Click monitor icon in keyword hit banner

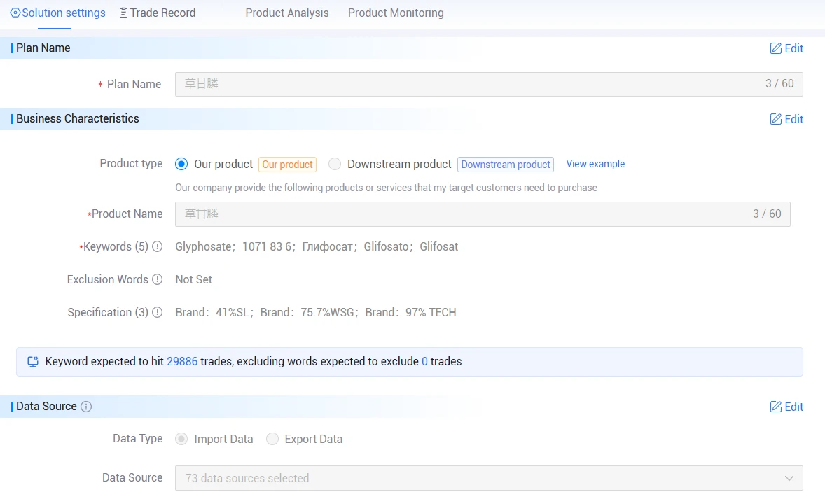(x=33, y=362)
